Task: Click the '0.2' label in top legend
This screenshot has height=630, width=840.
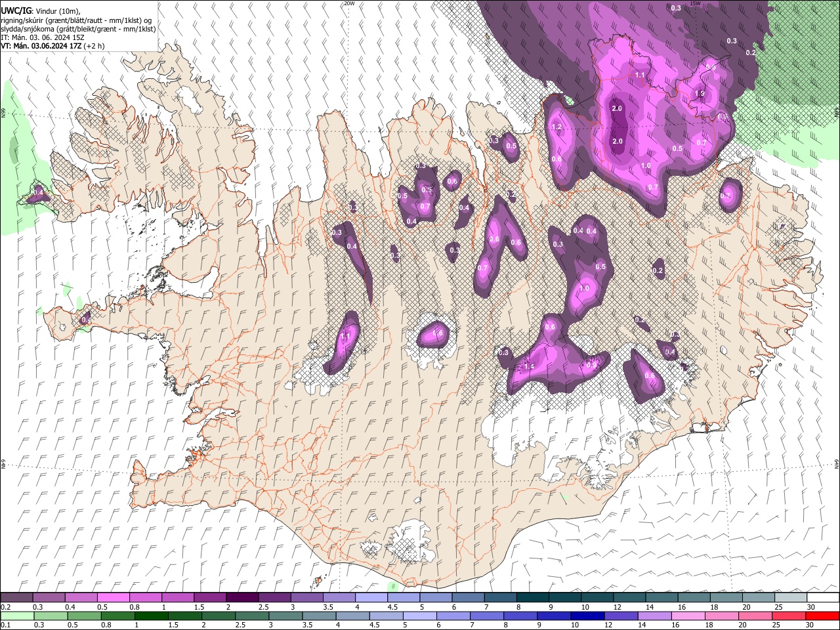Action: coord(6,607)
